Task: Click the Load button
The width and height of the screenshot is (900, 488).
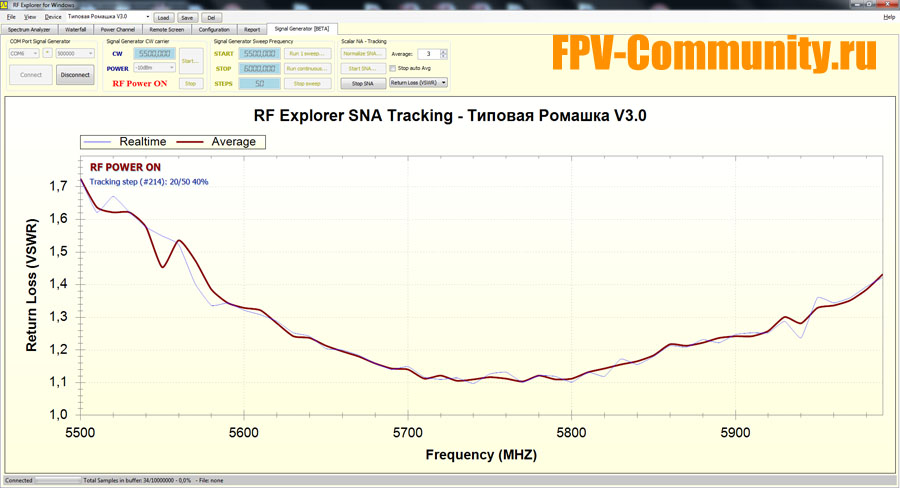Action: [x=164, y=18]
